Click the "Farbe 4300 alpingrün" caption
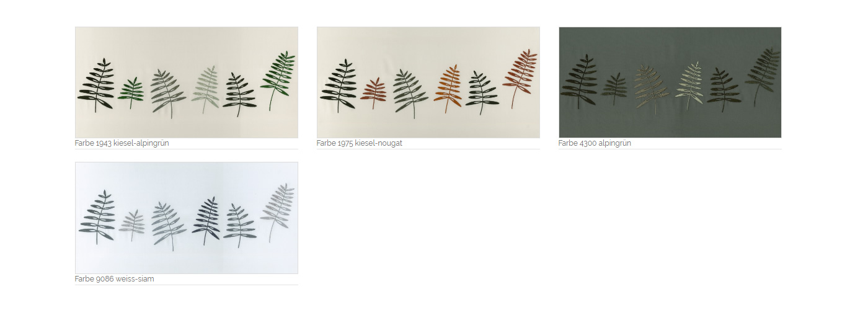Viewport: 868px width, 310px height. pos(595,143)
